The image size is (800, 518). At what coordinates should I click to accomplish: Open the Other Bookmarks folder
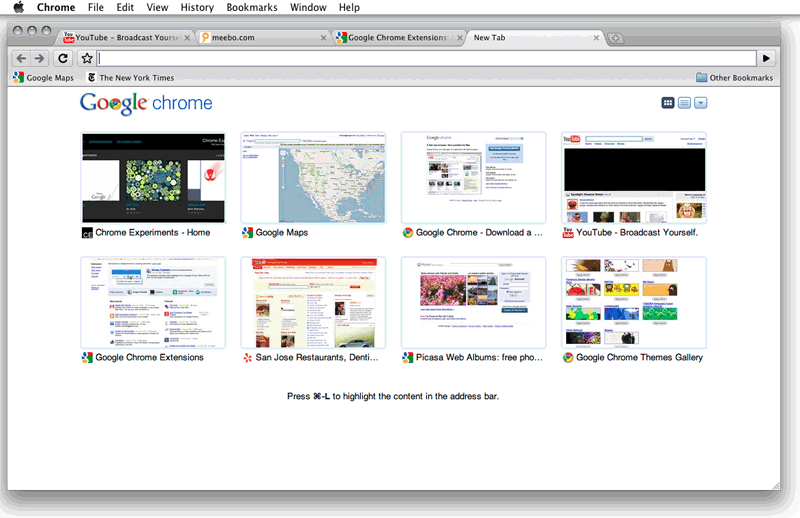coord(735,78)
